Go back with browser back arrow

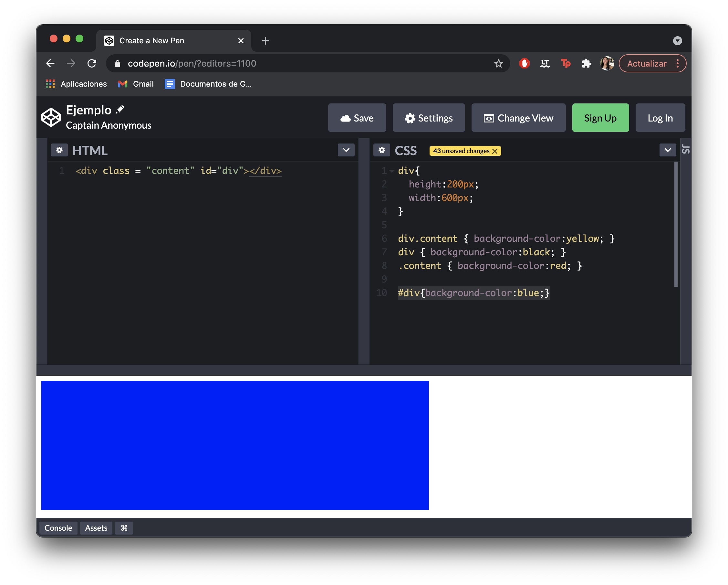[x=50, y=63]
